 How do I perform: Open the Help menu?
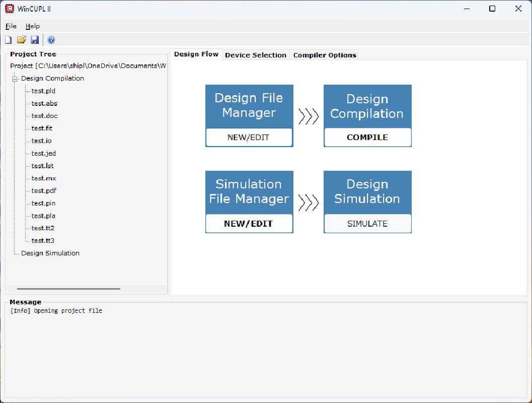pos(33,26)
